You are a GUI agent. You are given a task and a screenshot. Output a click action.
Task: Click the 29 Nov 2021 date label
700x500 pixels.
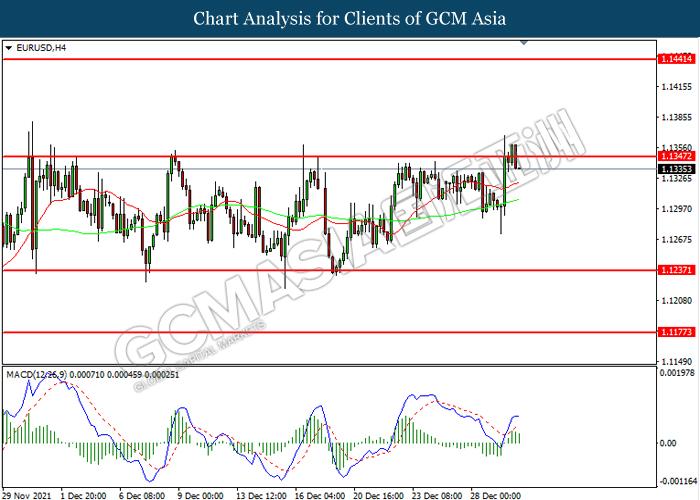26,495
